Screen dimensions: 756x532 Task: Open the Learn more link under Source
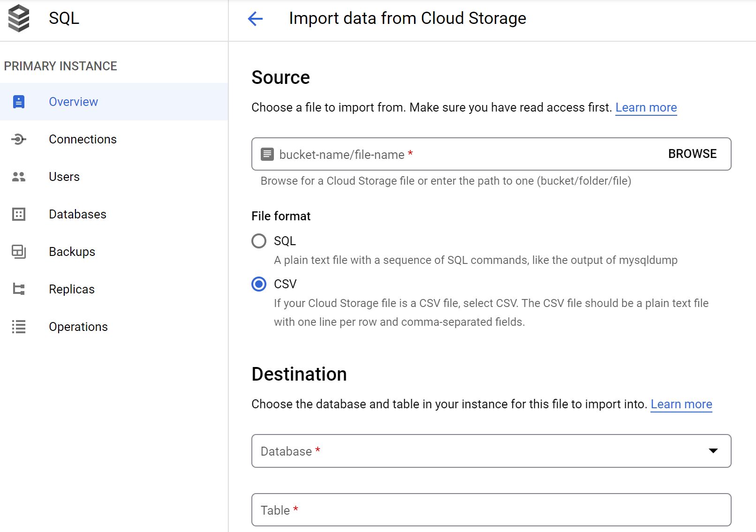646,107
